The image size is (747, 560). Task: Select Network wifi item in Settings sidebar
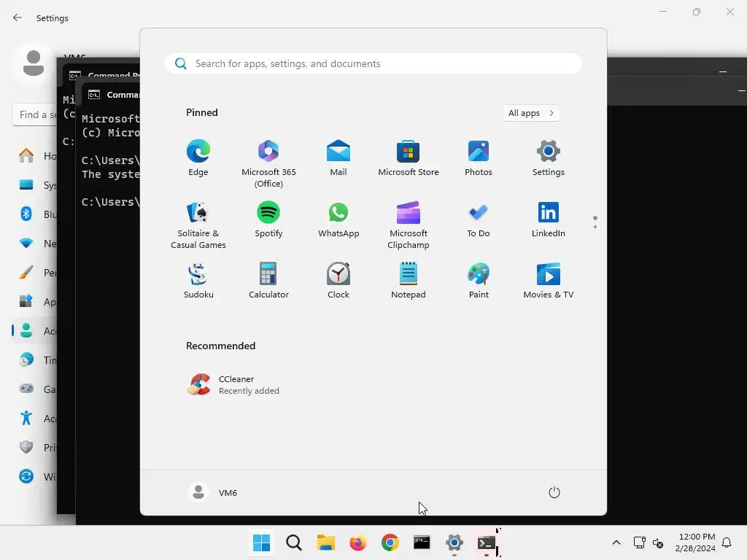click(x=36, y=244)
